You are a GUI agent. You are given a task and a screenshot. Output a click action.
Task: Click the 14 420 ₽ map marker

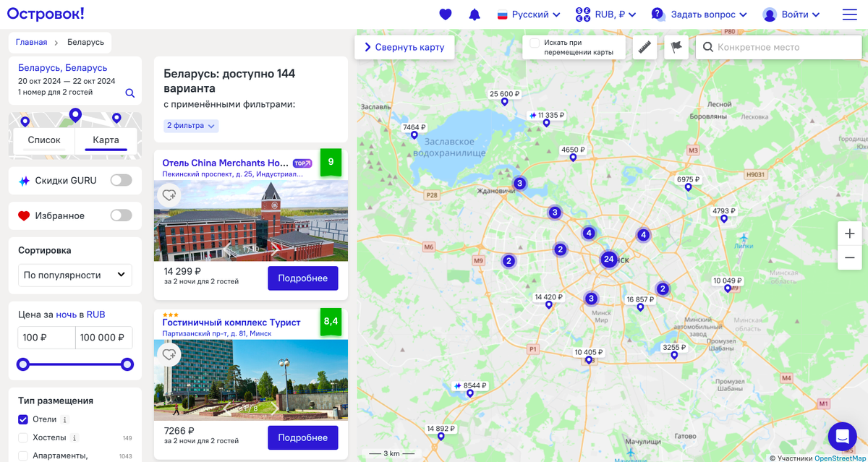coord(548,301)
